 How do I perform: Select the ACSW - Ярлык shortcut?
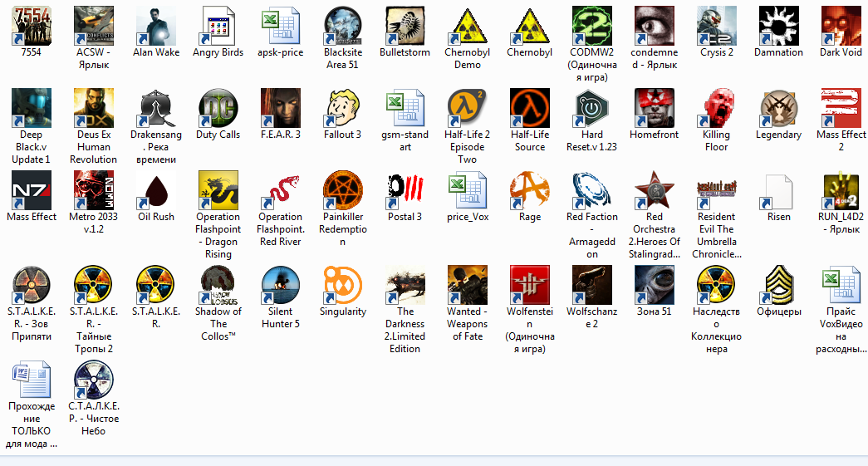tap(94, 26)
